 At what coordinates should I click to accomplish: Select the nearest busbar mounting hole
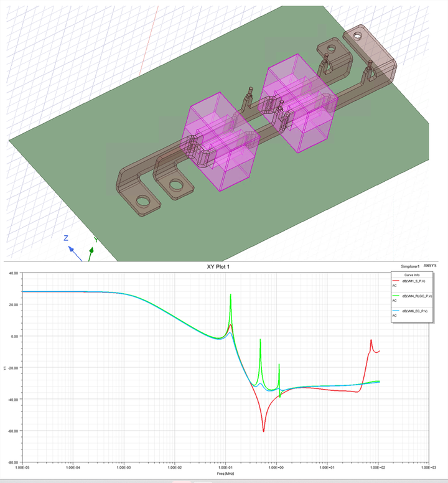[142, 201]
